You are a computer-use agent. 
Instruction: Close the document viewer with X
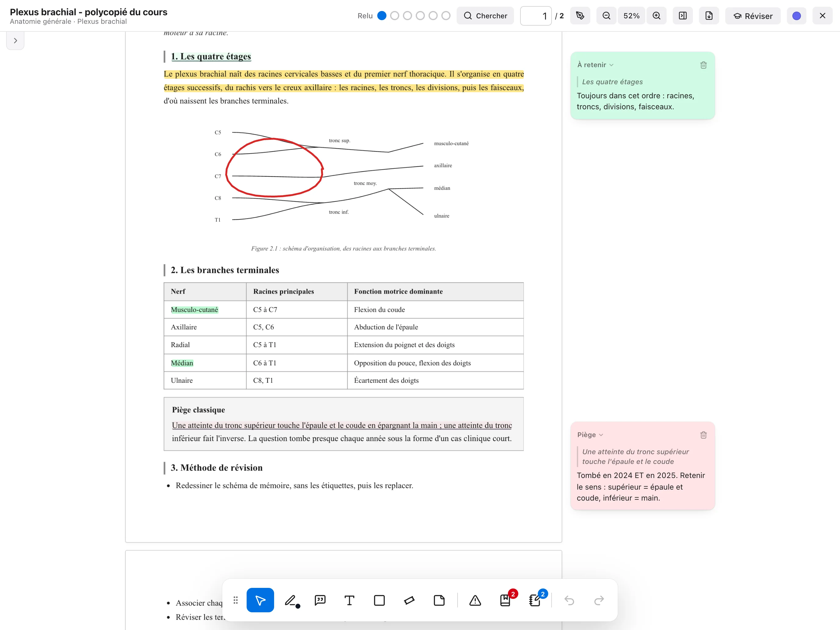(x=823, y=16)
